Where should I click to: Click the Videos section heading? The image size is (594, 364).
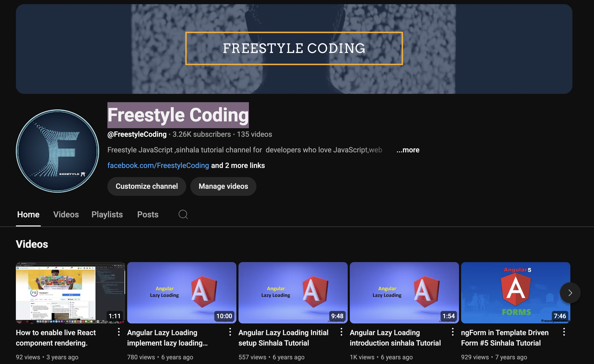(32, 244)
